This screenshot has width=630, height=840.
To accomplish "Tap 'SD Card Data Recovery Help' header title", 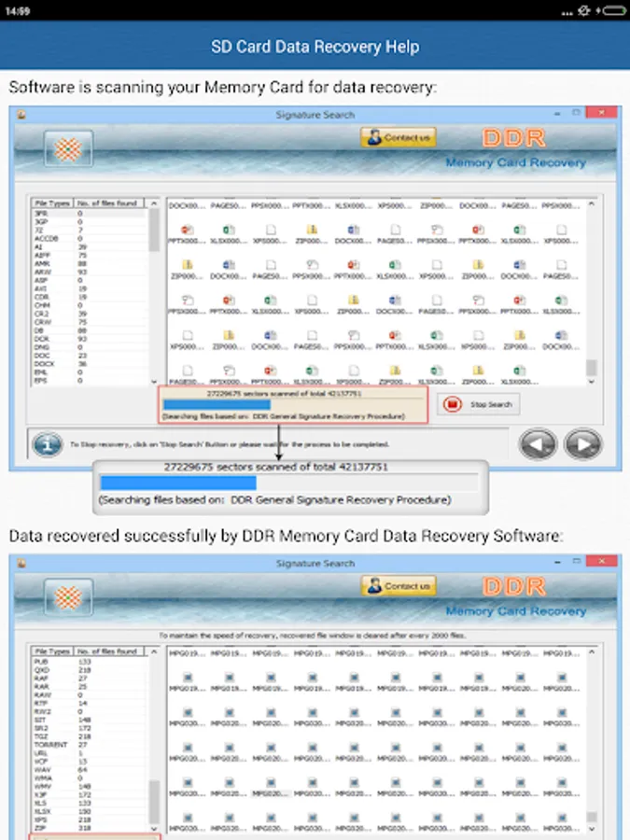I will [315, 47].
